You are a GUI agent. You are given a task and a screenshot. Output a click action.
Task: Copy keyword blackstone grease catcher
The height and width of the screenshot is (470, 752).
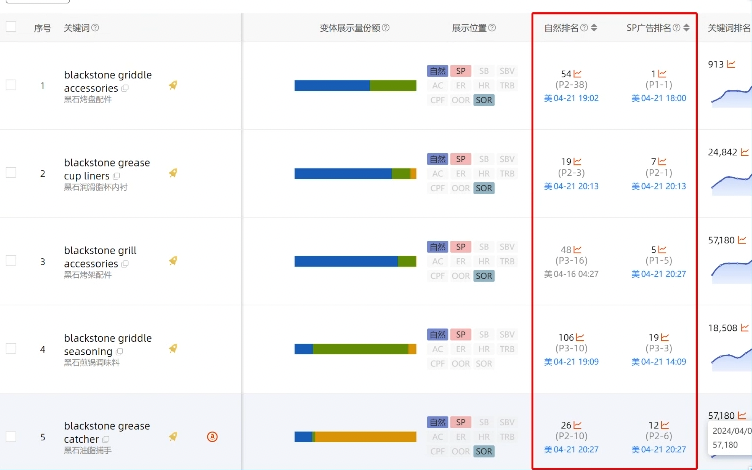pos(106,439)
